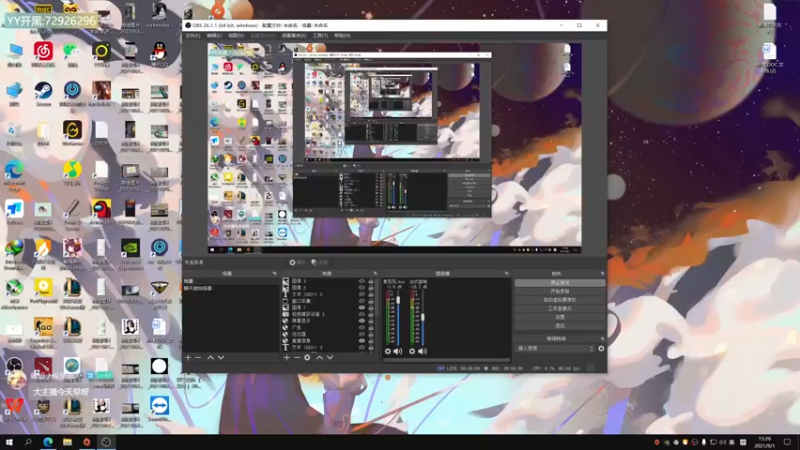The image size is (800, 450).
Task: Open the 编辑(E) menu in OBS
Action: 214,36
